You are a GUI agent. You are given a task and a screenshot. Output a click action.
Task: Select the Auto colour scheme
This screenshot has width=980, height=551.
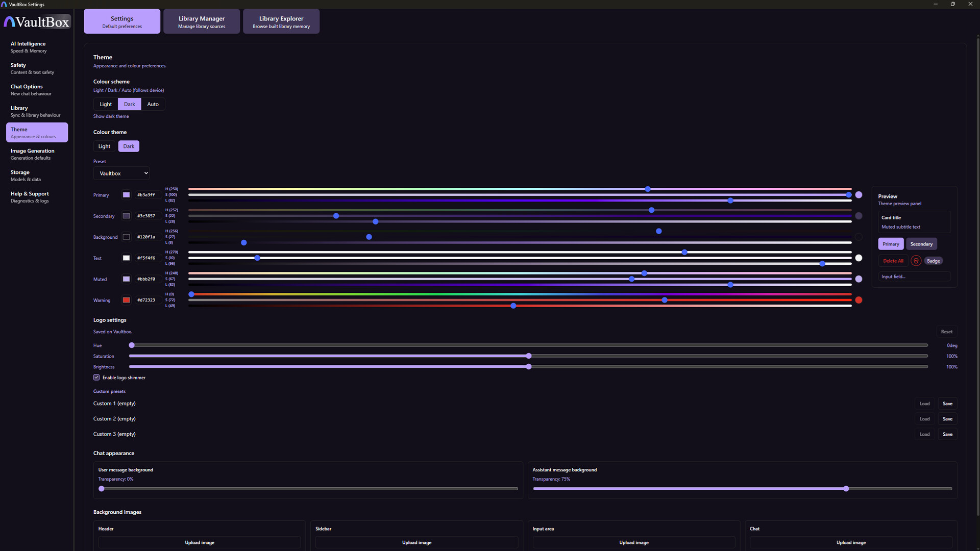pos(153,104)
